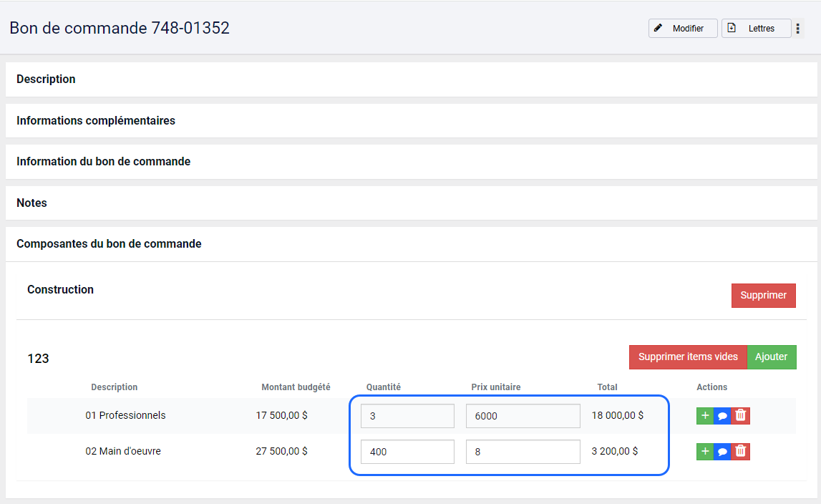821x504 pixels.
Task: Click the Construction heading
Action: [x=60, y=290]
